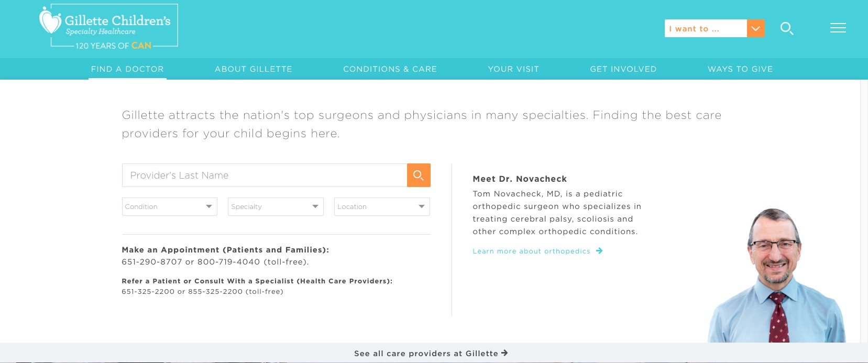868x363 pixels.
Task: Select the Get Involved menu item
Action: click(x=623, y=69)
